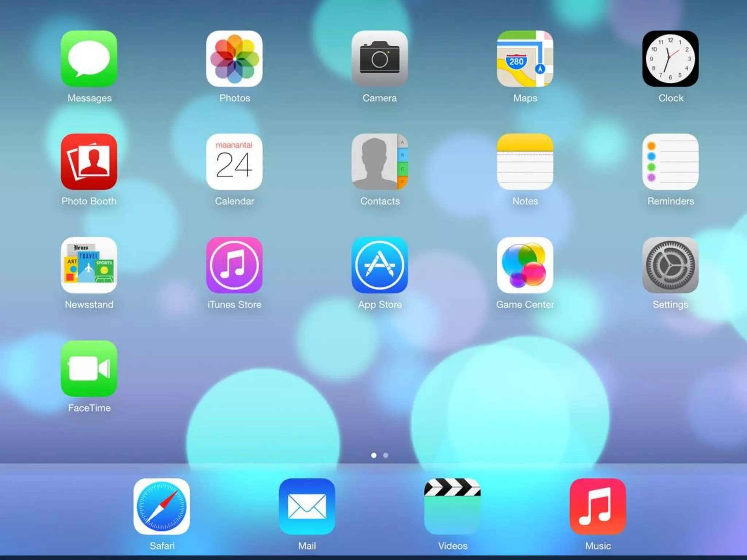
Task: Open the Messages app
Action: pyautogui.click(x=89, y=59)
